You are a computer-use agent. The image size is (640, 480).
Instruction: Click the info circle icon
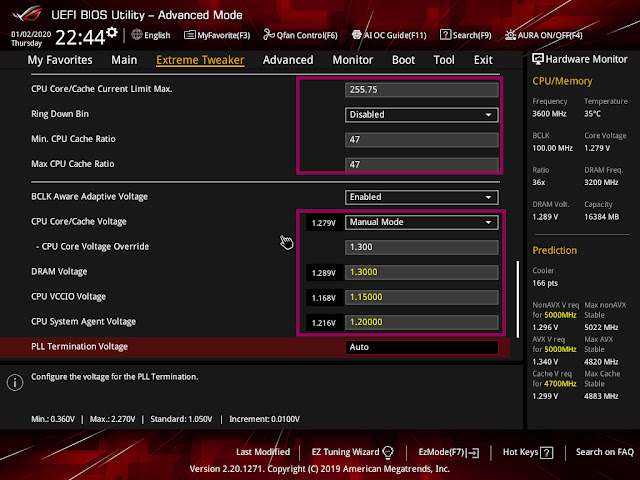15,382
